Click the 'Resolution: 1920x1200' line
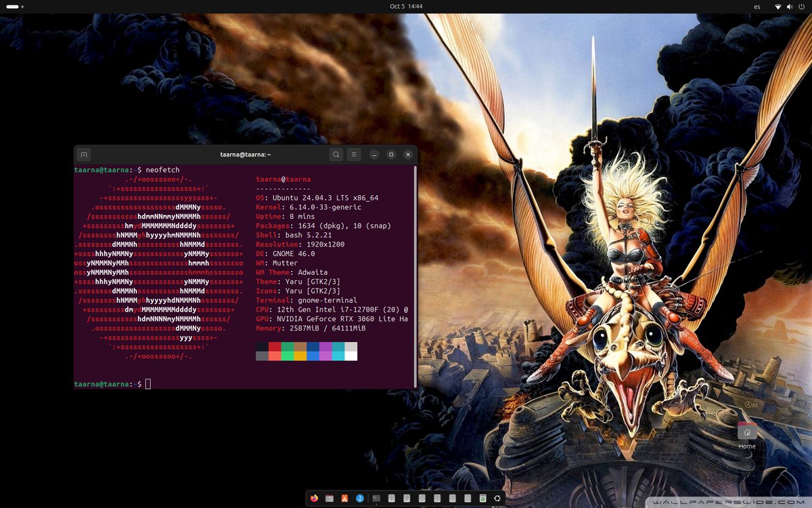 [300, 245]
